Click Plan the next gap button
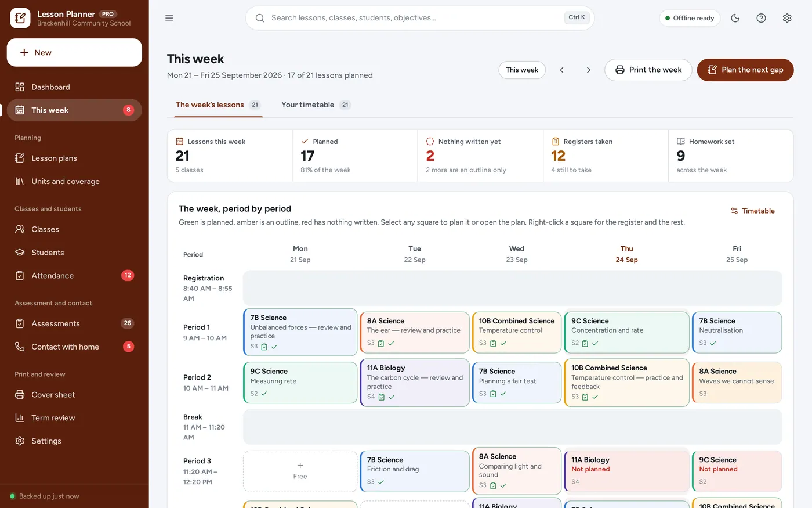 pyautogui.click(x=745, y=70)
